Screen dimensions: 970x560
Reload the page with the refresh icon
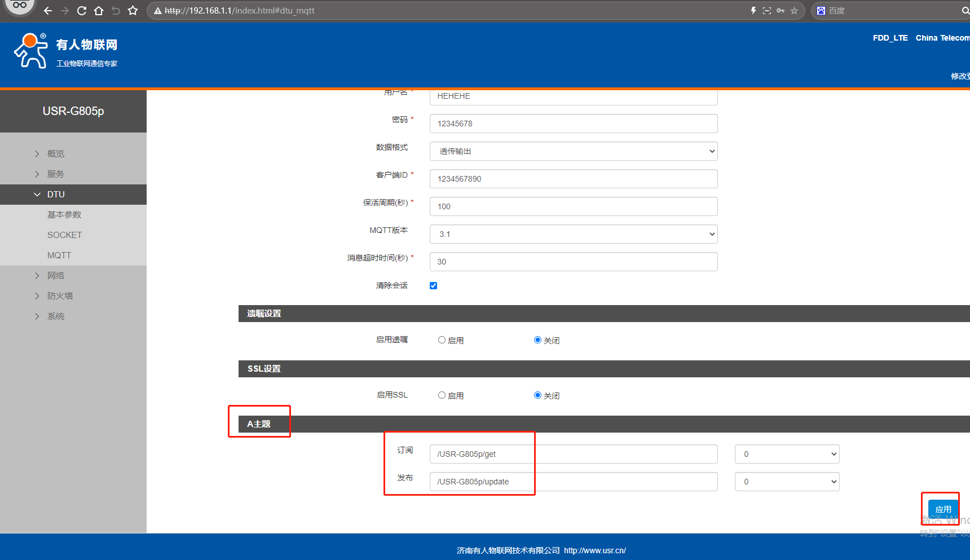tap(82, 11)
